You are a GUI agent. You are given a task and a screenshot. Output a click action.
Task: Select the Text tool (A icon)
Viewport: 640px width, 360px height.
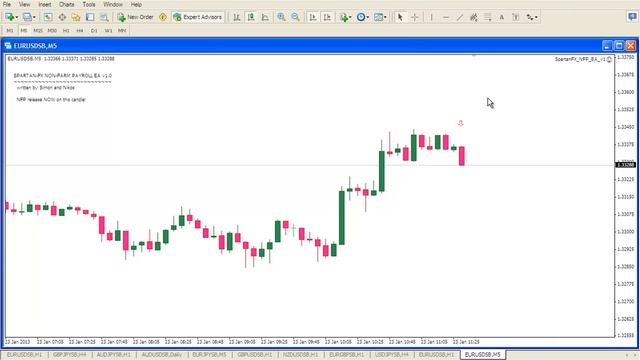[x=502, y=17]
